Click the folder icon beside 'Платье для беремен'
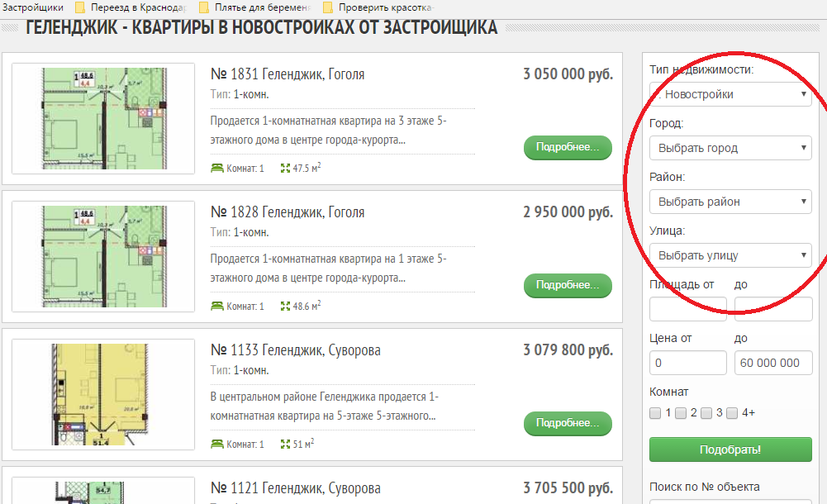 [204, 7]
